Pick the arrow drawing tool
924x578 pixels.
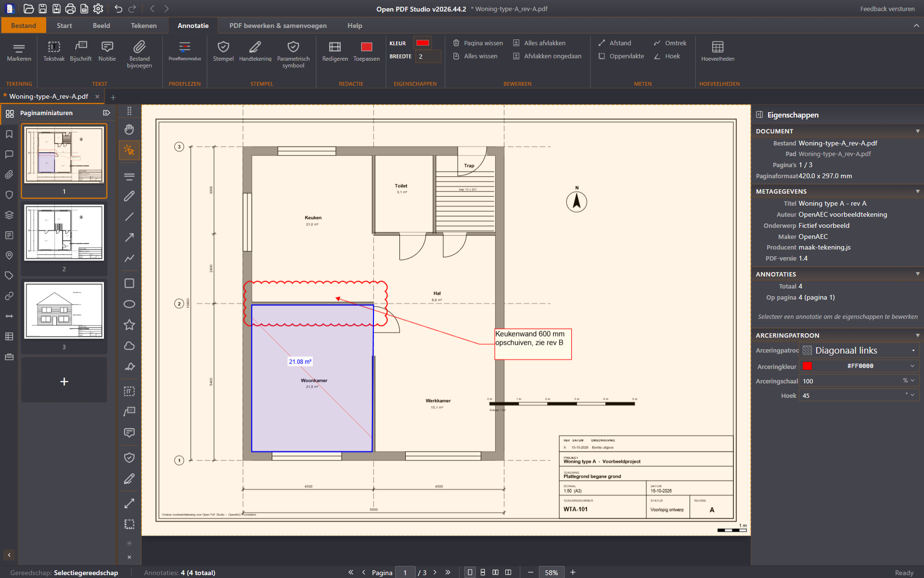click(x=129, y=237)
